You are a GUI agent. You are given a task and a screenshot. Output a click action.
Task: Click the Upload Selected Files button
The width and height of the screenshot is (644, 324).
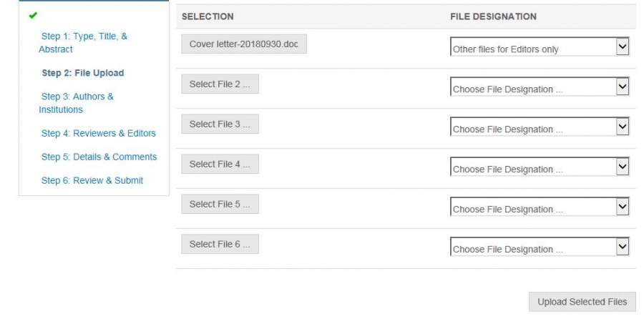[x=582, y=302]
